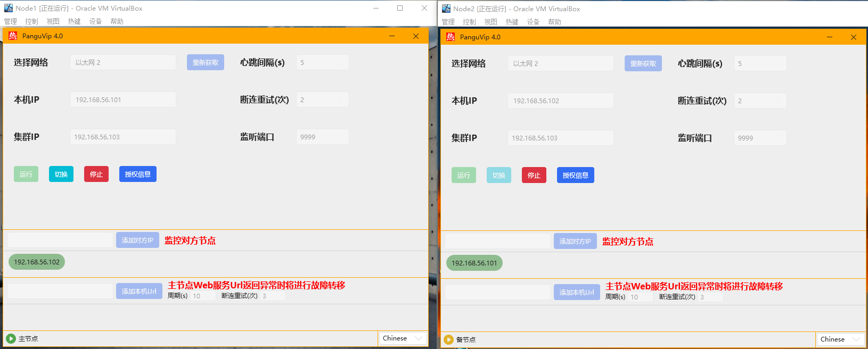Click the 切换 button in Node1
The height and width of the screenshot is (349, 868).
coord(61,174)
